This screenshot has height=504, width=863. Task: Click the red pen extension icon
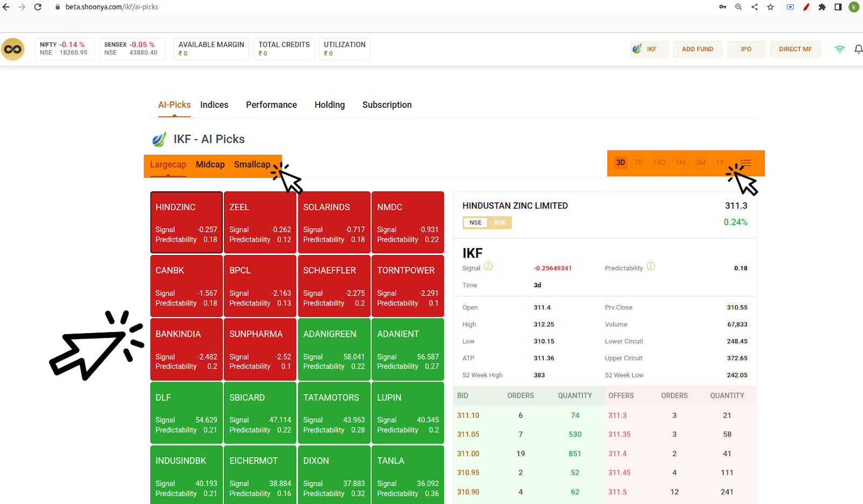click(x=806, y=7)
